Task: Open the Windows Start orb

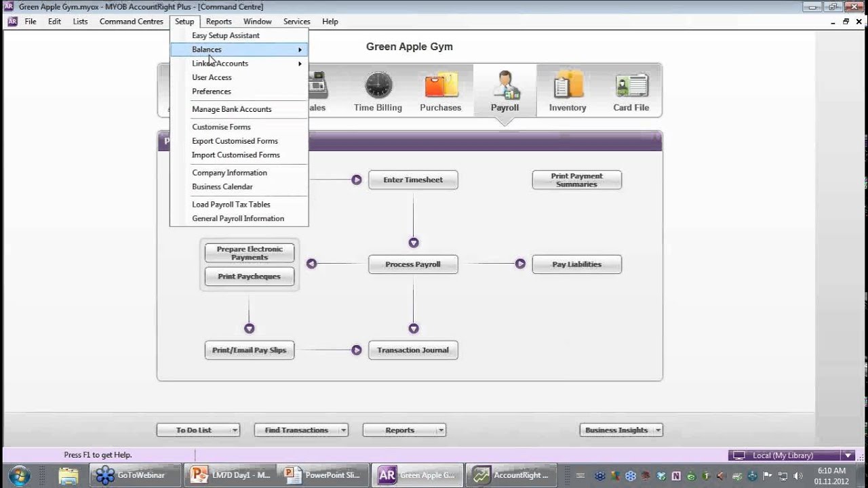Action: click(19, 475)
